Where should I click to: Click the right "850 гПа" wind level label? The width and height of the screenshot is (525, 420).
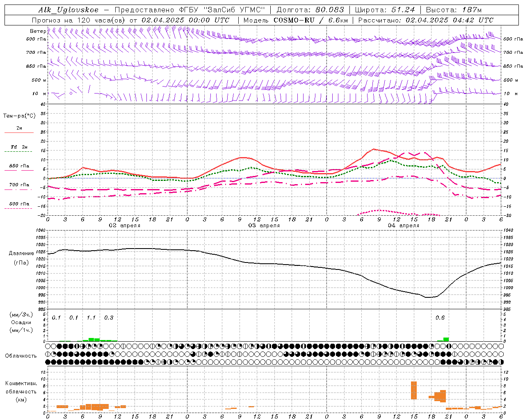[513, 66]
